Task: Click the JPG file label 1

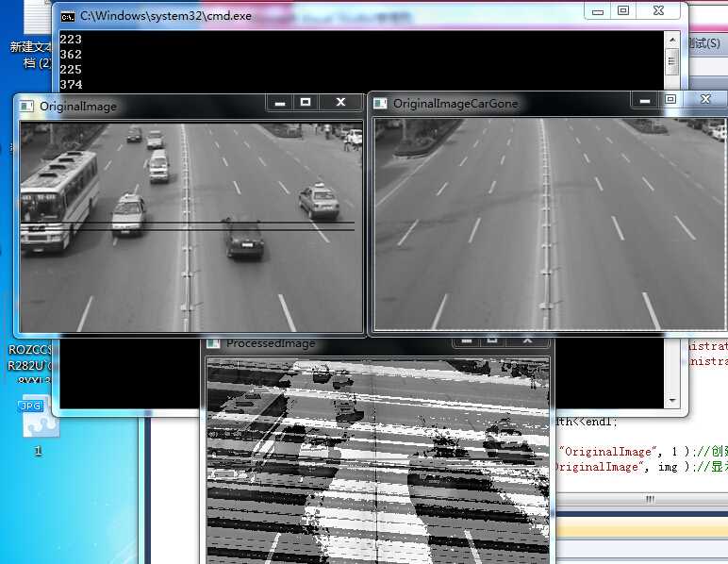Action: coord(39,450)
